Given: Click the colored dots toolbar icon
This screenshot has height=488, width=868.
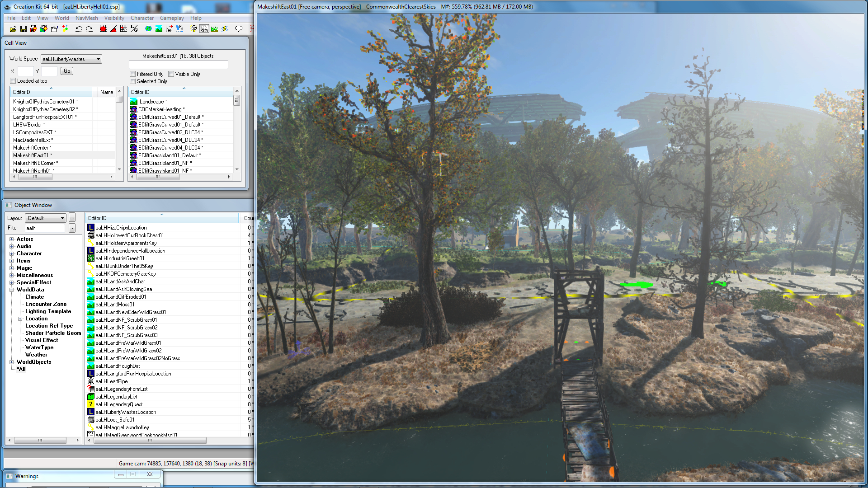Looking at the screenshot, I should coord(65,29).
